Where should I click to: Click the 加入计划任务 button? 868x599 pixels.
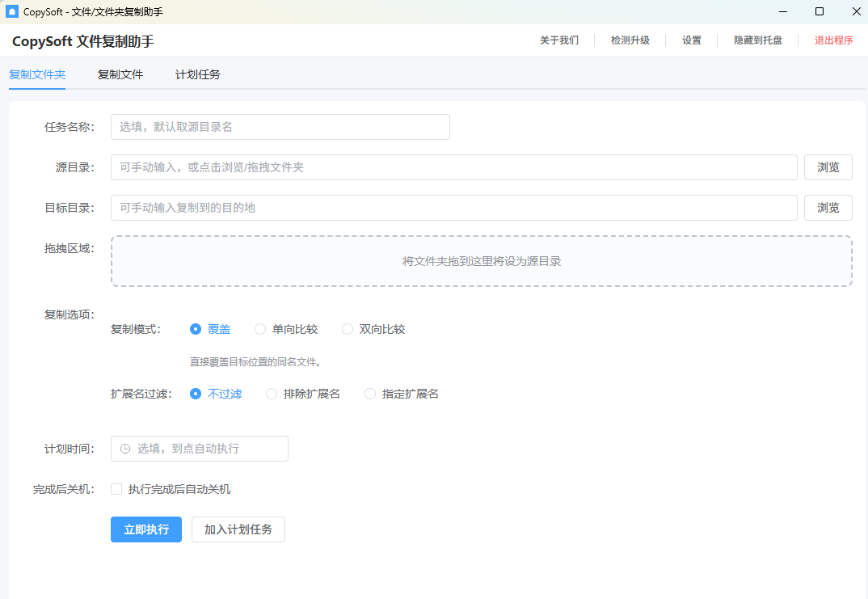click(238, 529)
